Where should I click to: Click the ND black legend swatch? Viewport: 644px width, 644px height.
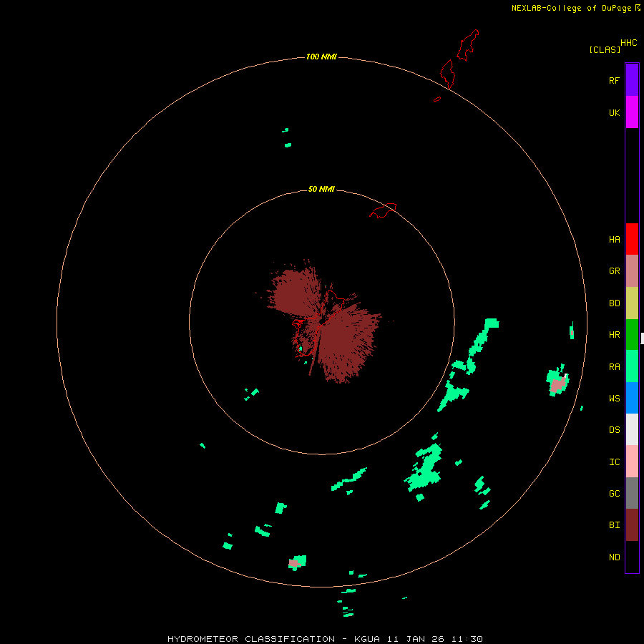632,557
